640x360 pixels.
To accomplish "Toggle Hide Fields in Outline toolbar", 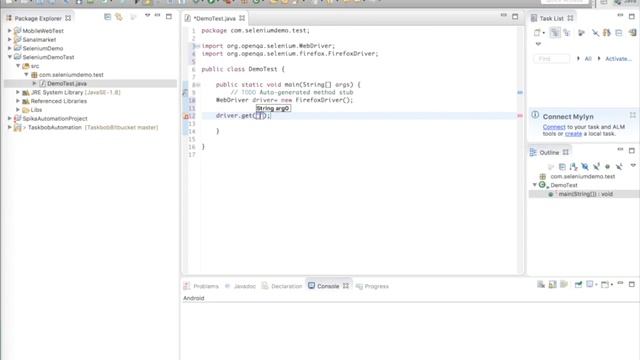I will 585,167.
